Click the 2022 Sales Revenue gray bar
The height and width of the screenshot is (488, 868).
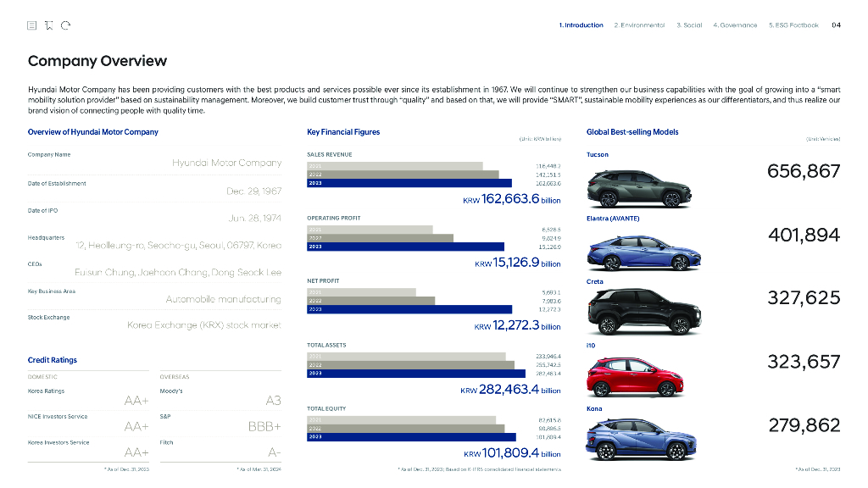pos(403,175)
